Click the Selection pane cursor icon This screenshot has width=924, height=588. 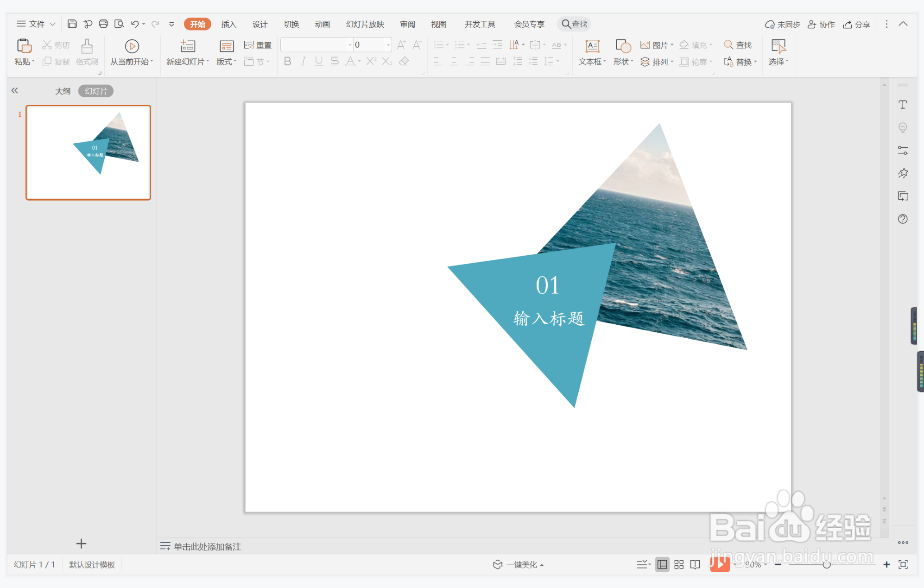point(778,46)
